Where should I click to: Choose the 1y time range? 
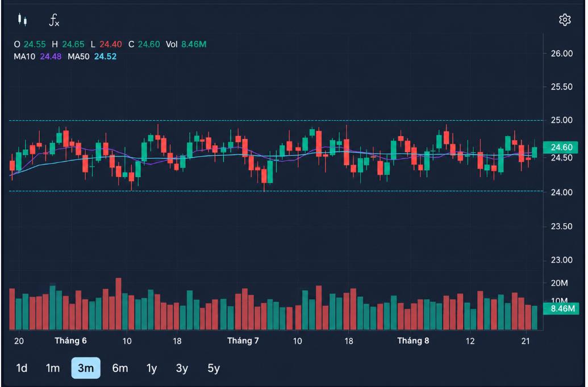152,368
